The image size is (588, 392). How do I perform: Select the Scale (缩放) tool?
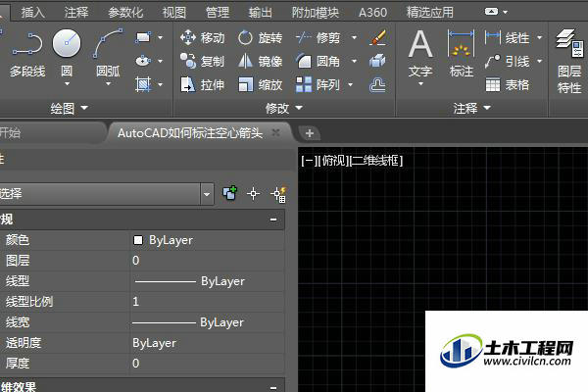[x=261, y=85]
